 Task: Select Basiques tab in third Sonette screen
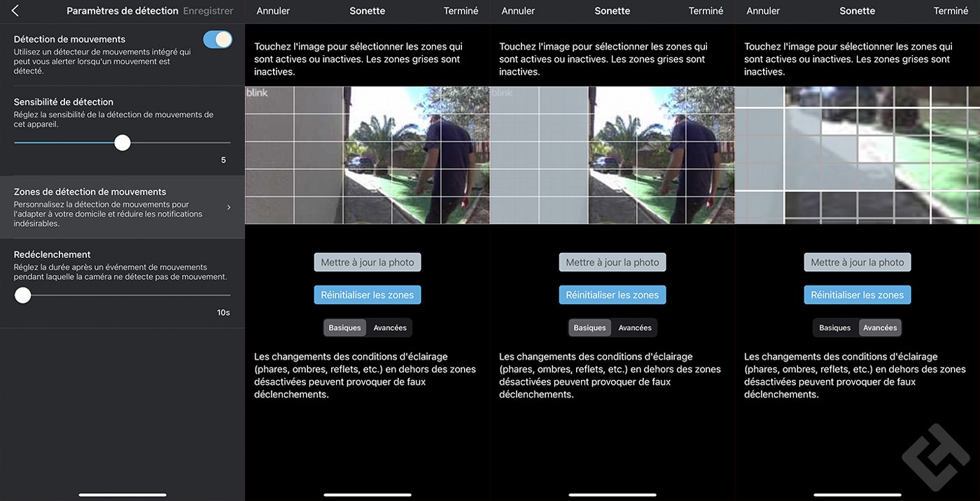[x=835, y=327]
